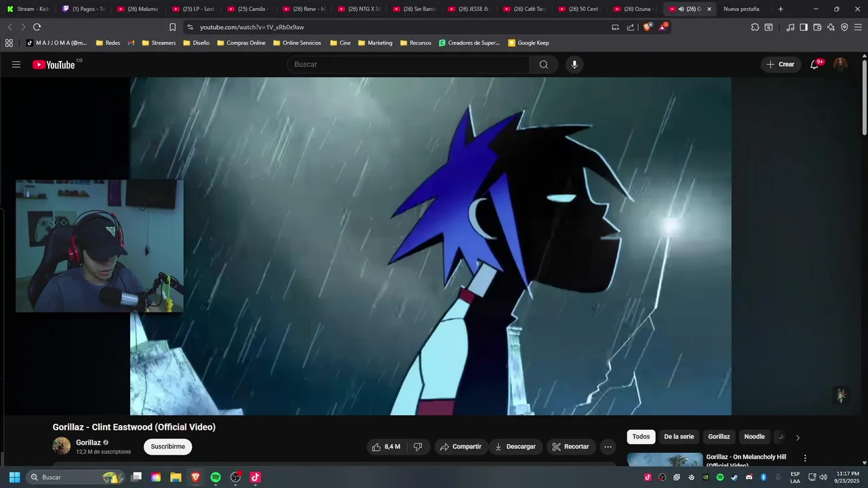Open the Compras Online bookmark folder
Image resolution: width=868 pixels, height=488 pixels.
point(241,43)
